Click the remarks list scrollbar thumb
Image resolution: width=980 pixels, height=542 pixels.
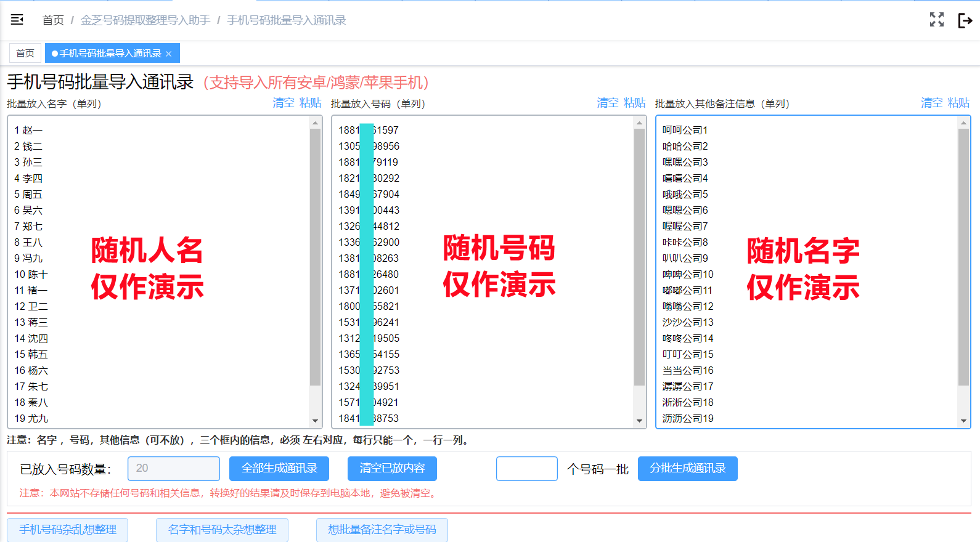click(x=963, y=257)
